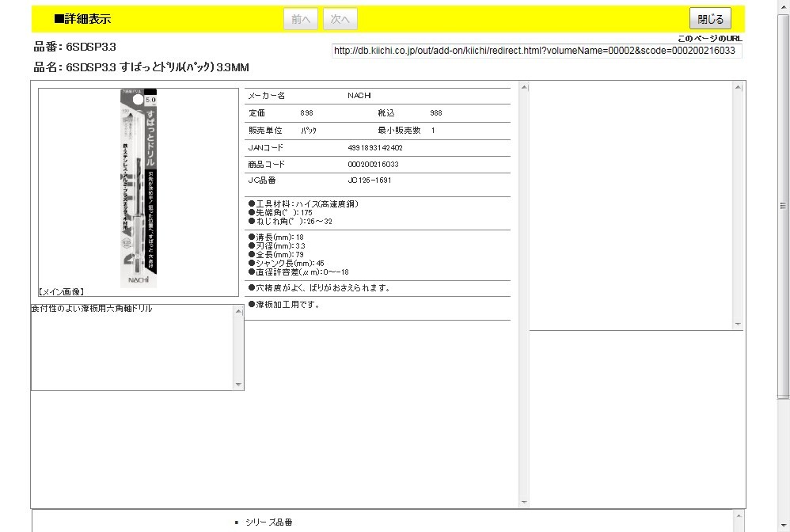Close the detail view with 閉じる
790x532 pixels.
click(x=710, y=19)
